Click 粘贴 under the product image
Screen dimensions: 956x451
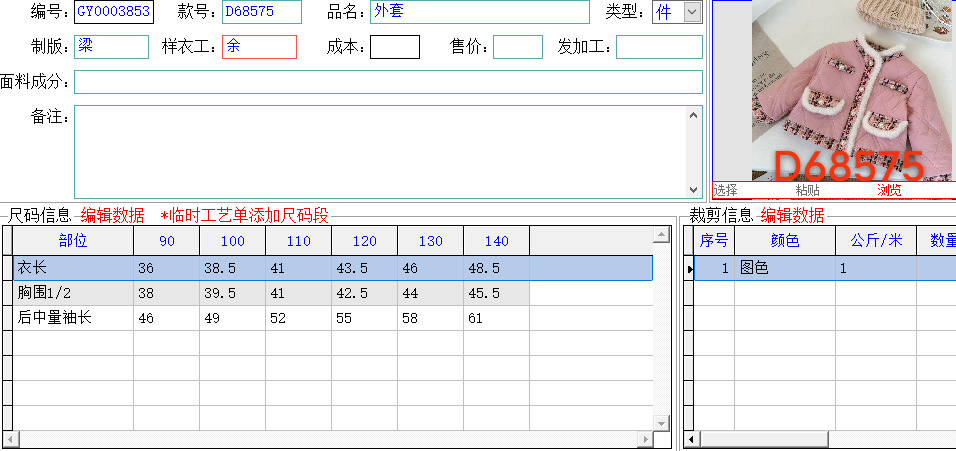click(807, 191)
